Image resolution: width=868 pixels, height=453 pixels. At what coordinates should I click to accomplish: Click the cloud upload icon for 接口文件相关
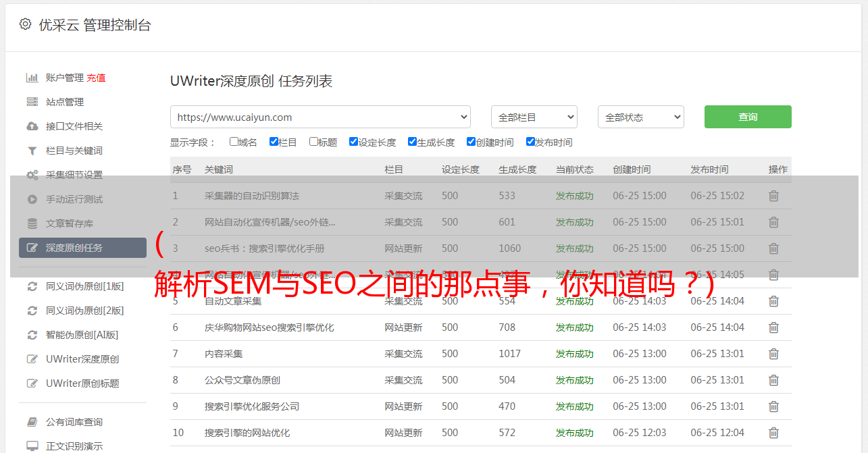pyautogui.click(x=32, y=126)
